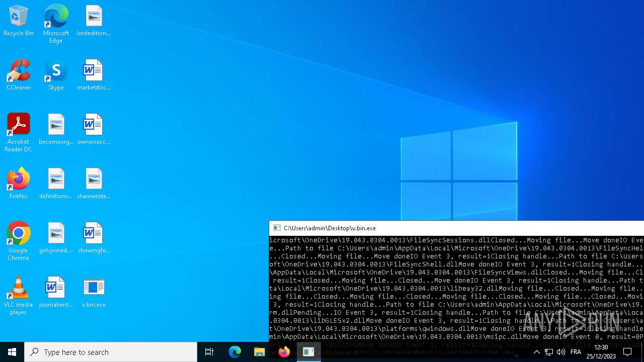Select the lordedition image file on desktop
Viewport: 644px width, 362px height.
click(x=94, y=21)
